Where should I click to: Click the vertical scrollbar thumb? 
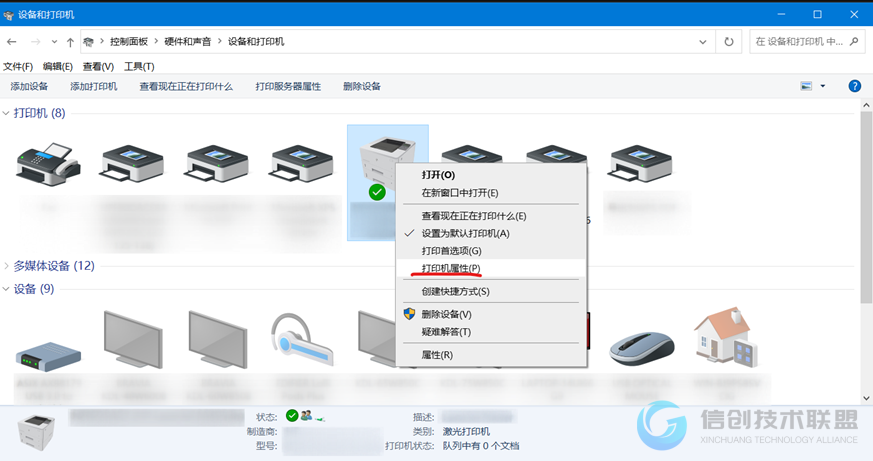tap(866, 207)
